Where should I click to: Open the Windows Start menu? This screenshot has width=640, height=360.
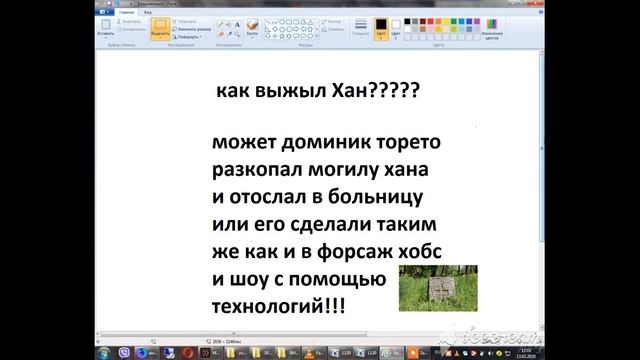(104, 353)
